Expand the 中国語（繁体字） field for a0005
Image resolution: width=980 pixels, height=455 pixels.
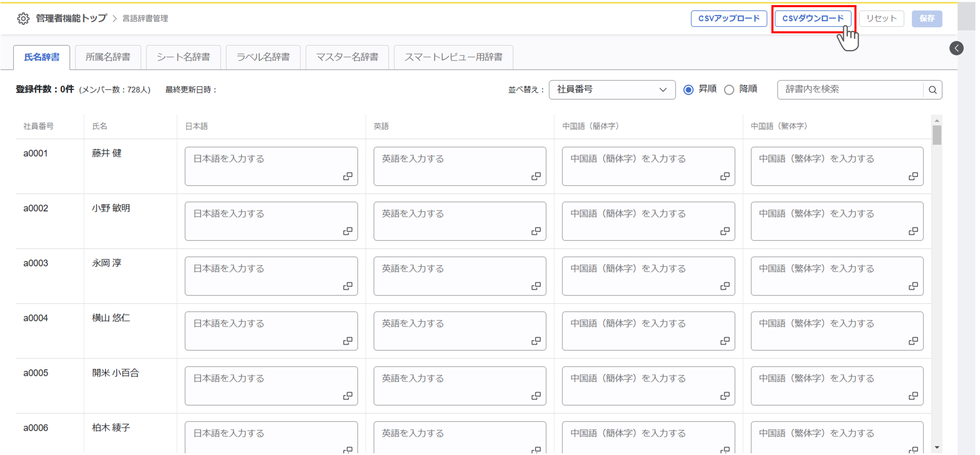pyautogui.click(x=913, y=395)
